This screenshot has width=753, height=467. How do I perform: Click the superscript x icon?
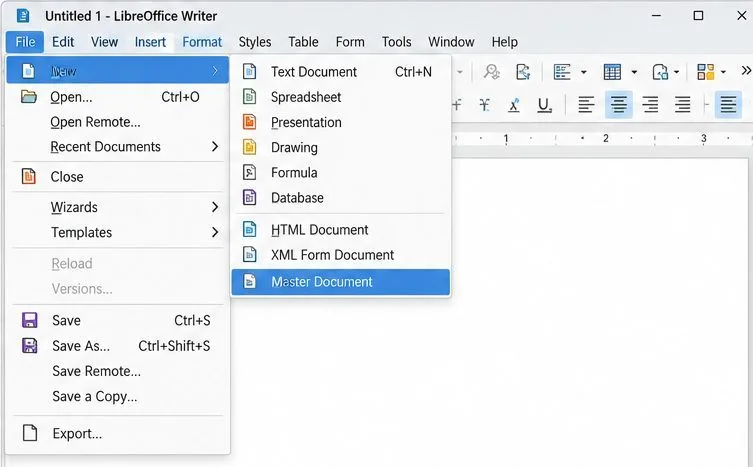point(514,104)
